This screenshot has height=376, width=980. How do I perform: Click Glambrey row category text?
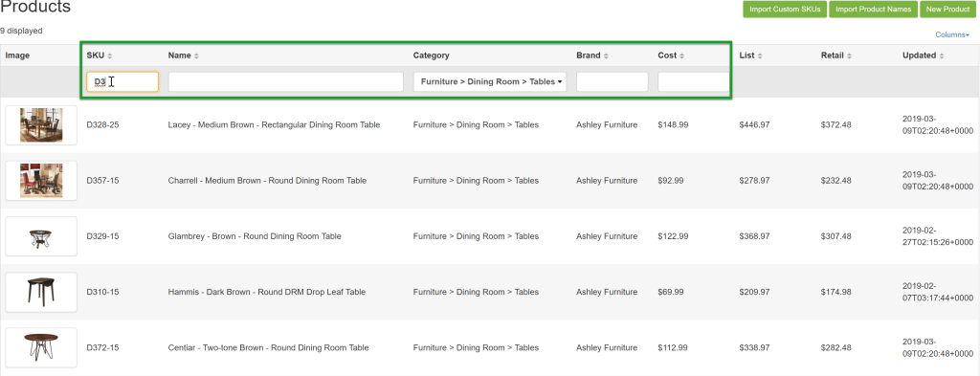coord(476,236)
